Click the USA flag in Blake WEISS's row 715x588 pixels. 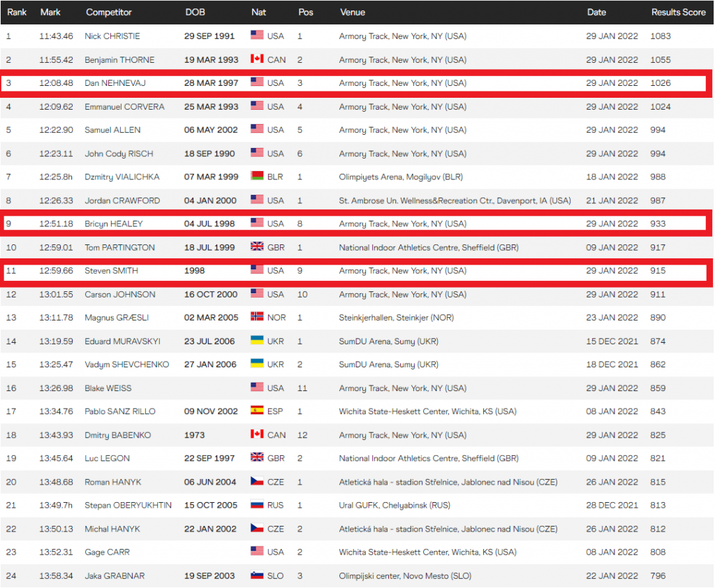click(257, 388)
